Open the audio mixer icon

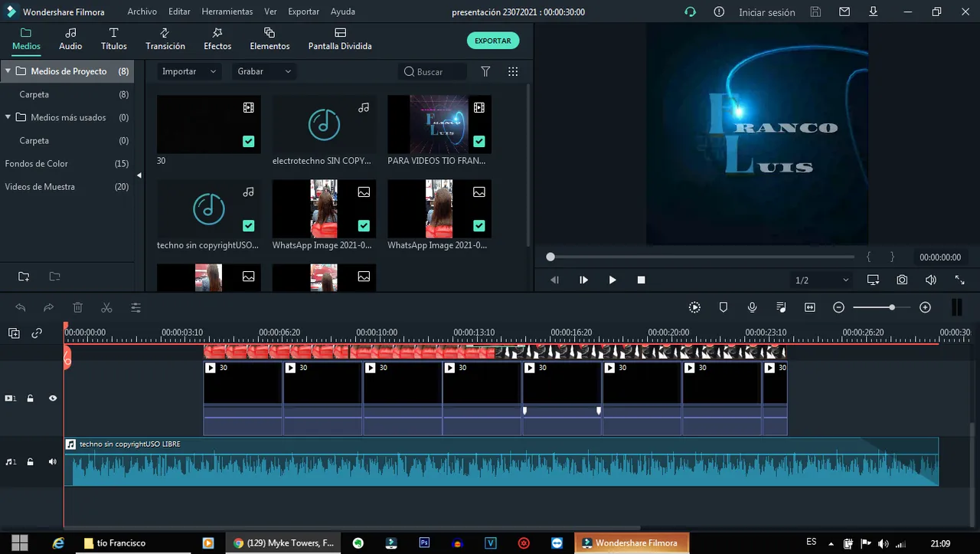pos(781,307)
